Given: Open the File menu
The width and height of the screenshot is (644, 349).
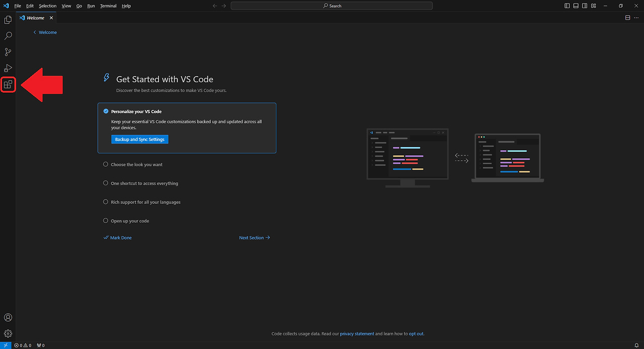Looking at the screenshot, I should 18,6.
